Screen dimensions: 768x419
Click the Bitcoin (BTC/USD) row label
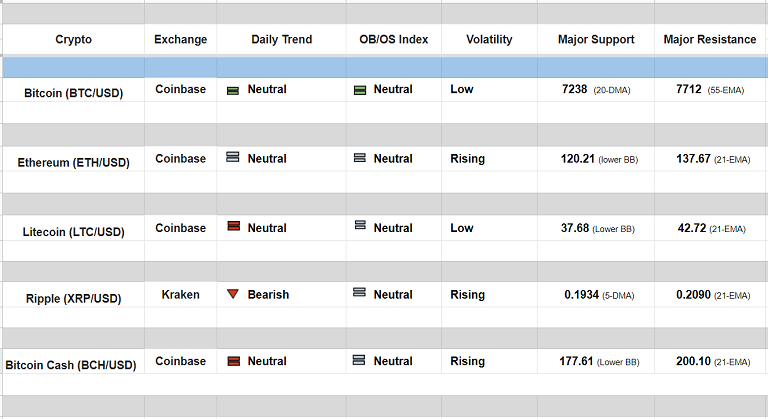coord(73,92)
